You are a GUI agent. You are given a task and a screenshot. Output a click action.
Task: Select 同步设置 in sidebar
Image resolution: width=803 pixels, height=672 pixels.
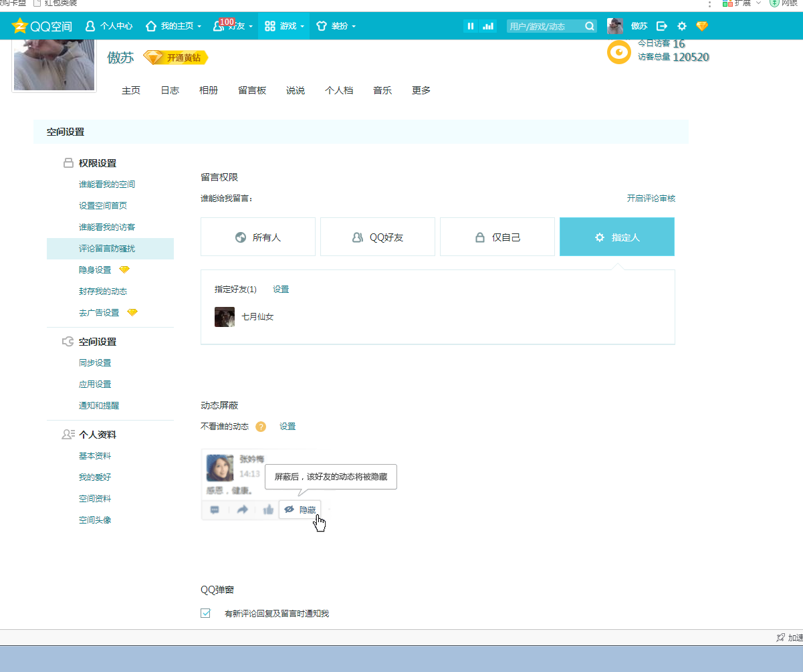[95, 362]
